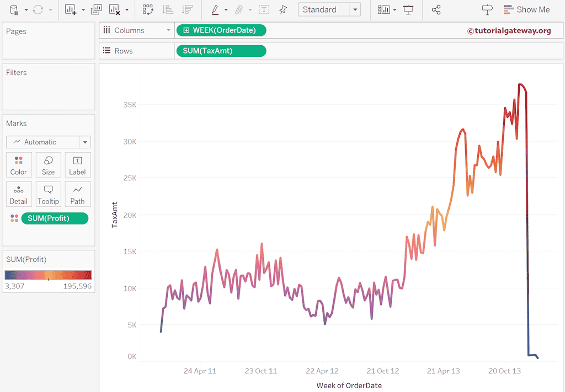Sort the view ascending
The image size is (565, 392).
click(x=168, y=9)
